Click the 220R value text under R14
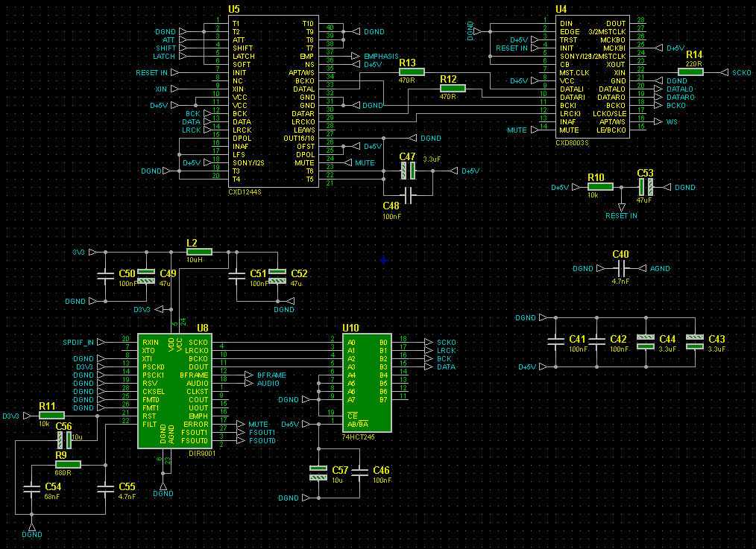756x549 pixels. coord(693,63)
